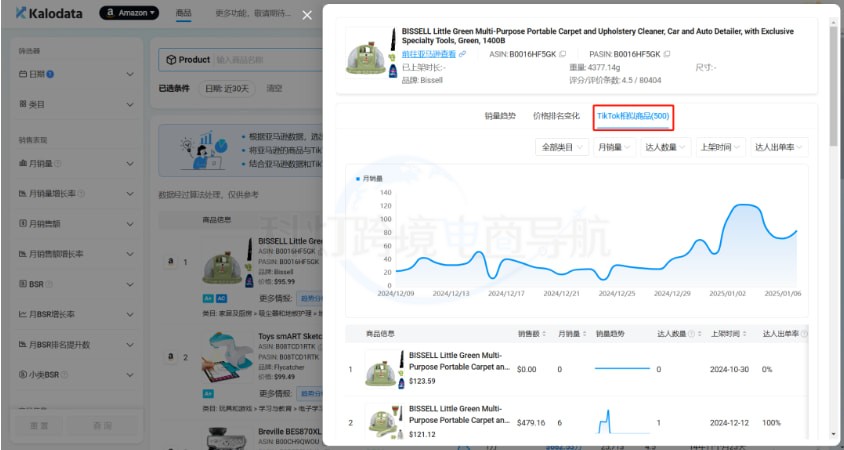The height and width of the screenshot is (450, 844).
Task: Click row 2 product title priced $121.12
Action: pyautogui.click(x=459, y=414)
